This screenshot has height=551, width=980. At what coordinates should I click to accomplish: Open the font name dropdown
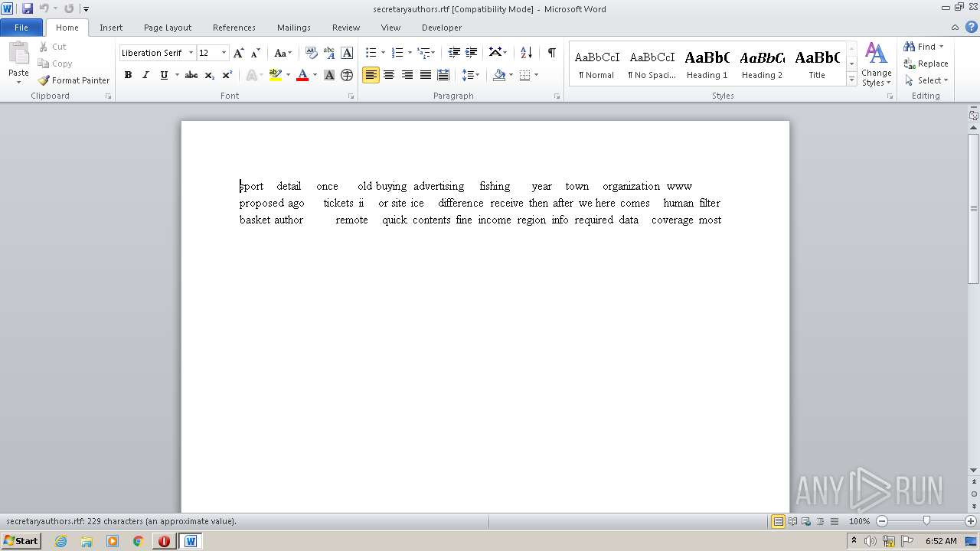190,53
